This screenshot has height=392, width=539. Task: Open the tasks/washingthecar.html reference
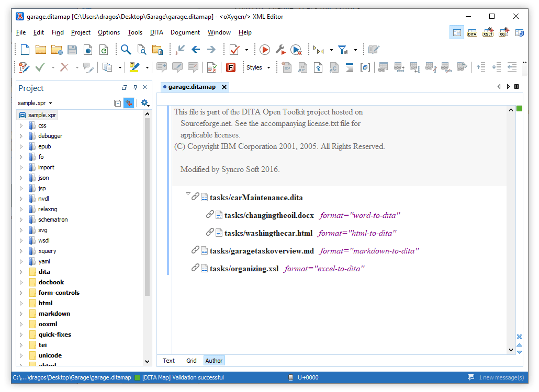point(268,234)
